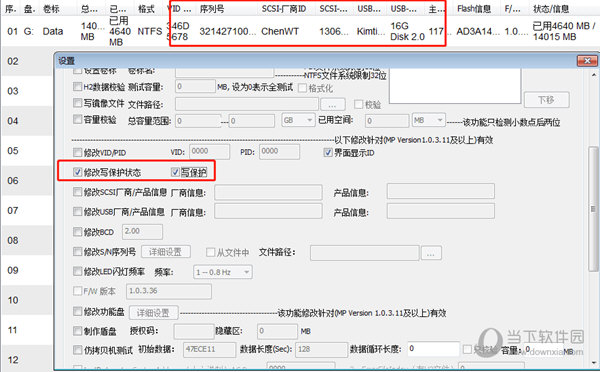The height and width of the screenshot is (372, 600).
Task: Check the 制作盾盘 checkbox
Action: (78, 331)
